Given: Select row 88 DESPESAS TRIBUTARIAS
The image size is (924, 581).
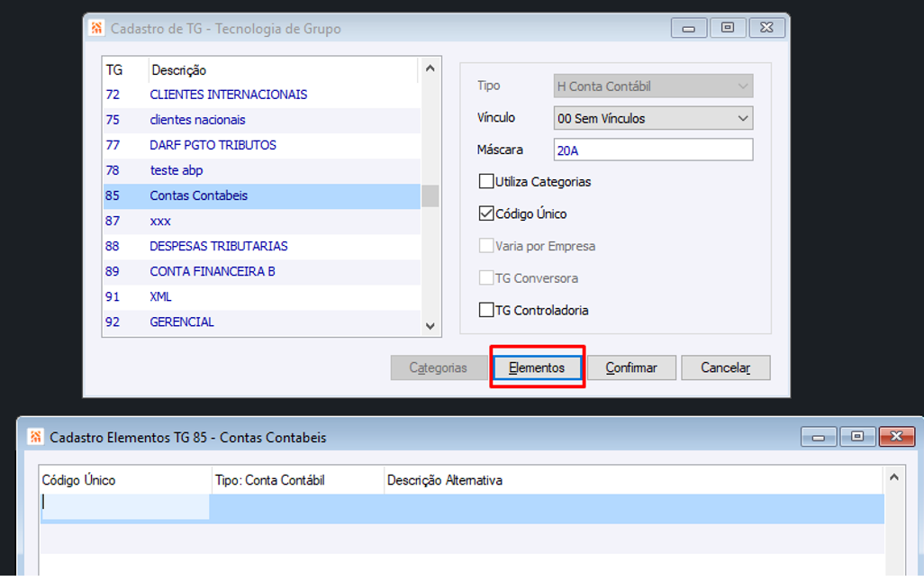Looking at the screenshot, I should click(262, 246).
